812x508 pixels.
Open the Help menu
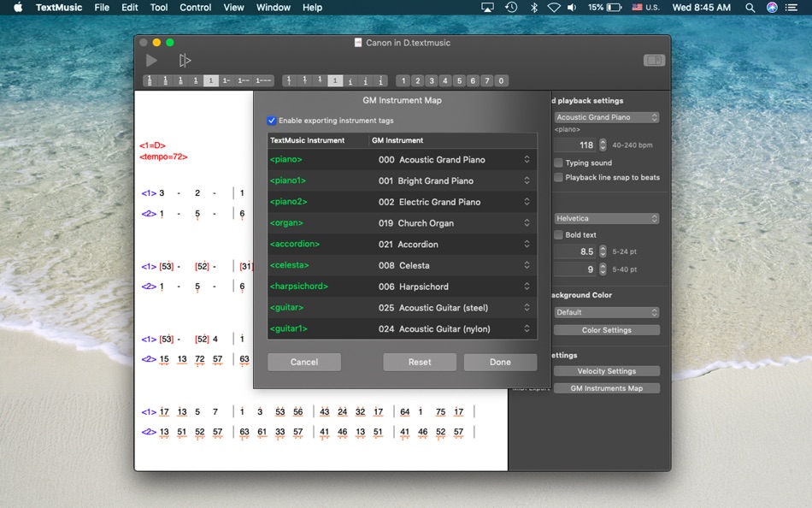click(x=312, y=7)
